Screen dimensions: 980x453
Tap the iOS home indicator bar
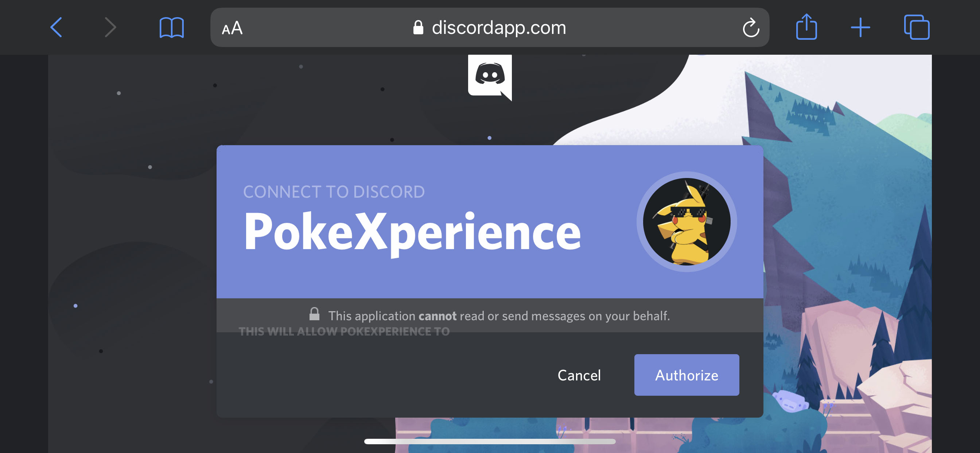[x=490, y=442]
